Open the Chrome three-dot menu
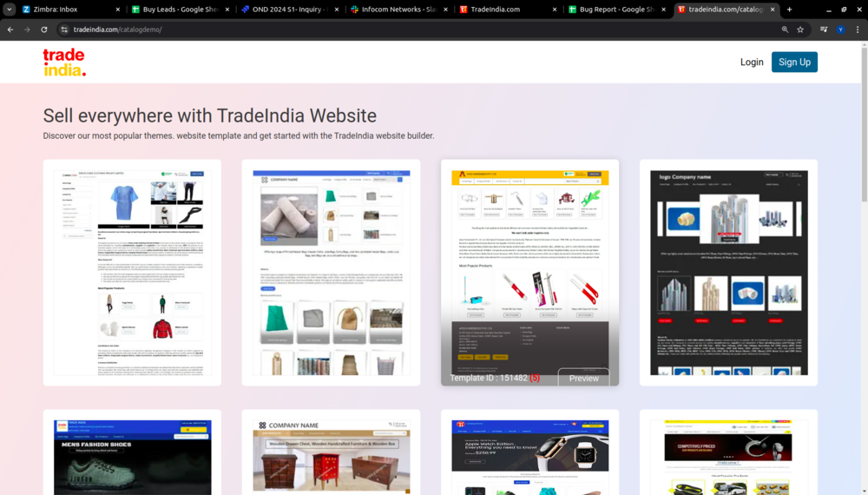The width and height of the screenshot is (868, 495). click(858, 30)
